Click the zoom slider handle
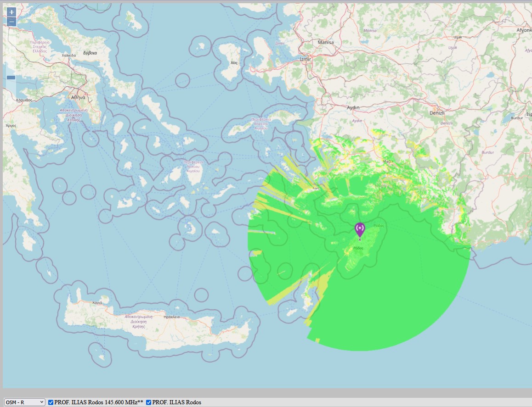This screenshot has height=407, width=532. pos(11,78)
